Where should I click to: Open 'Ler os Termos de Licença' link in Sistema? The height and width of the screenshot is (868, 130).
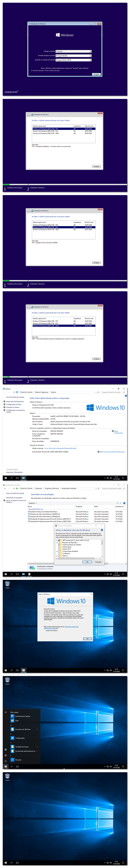click(60, 448)
